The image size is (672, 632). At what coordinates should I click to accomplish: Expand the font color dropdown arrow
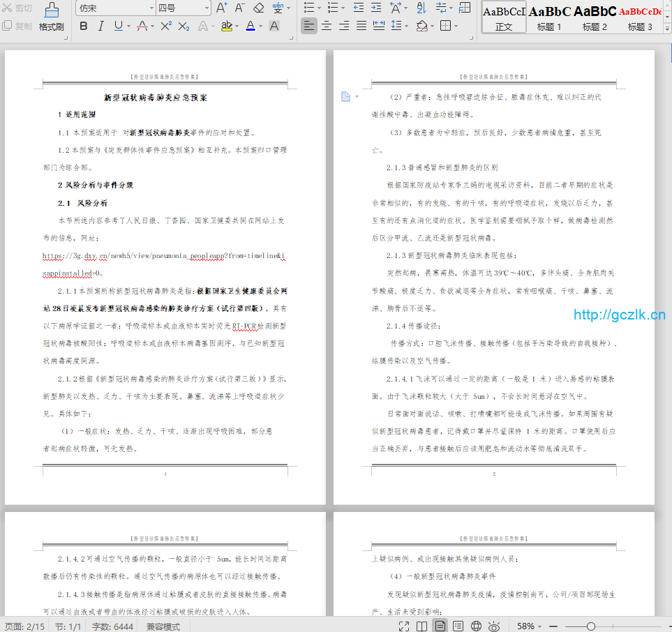pos(260,27)
